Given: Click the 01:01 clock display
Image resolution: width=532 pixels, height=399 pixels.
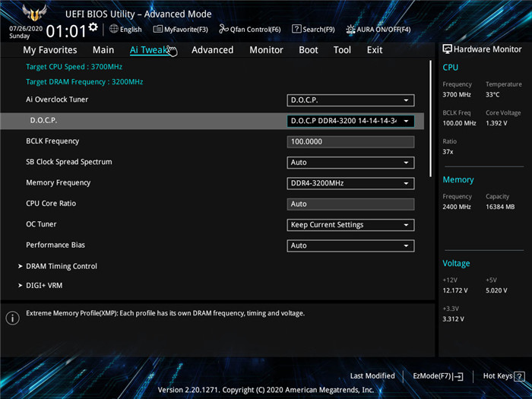Looking at the screenshot, I should click(66, 32).
